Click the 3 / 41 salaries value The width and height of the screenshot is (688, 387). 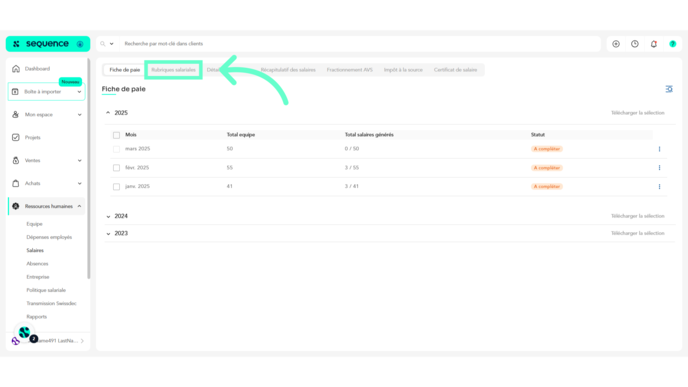point(351,186)
